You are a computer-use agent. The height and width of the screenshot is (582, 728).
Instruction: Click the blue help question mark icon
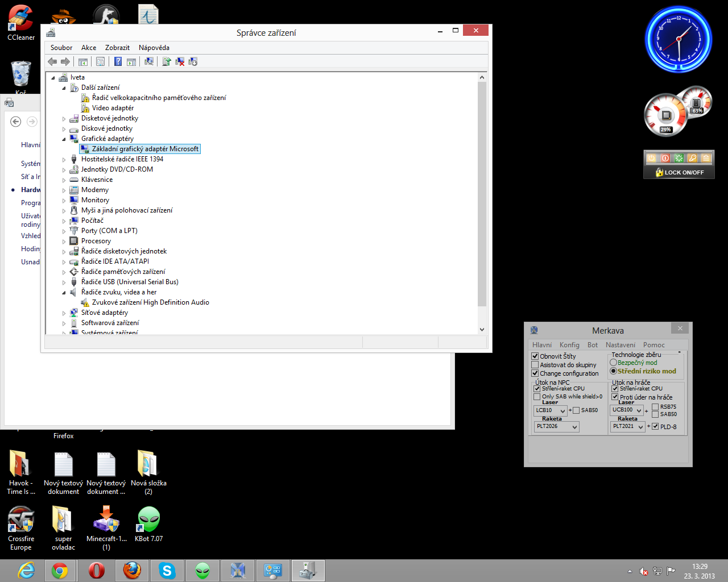[118, 61]
